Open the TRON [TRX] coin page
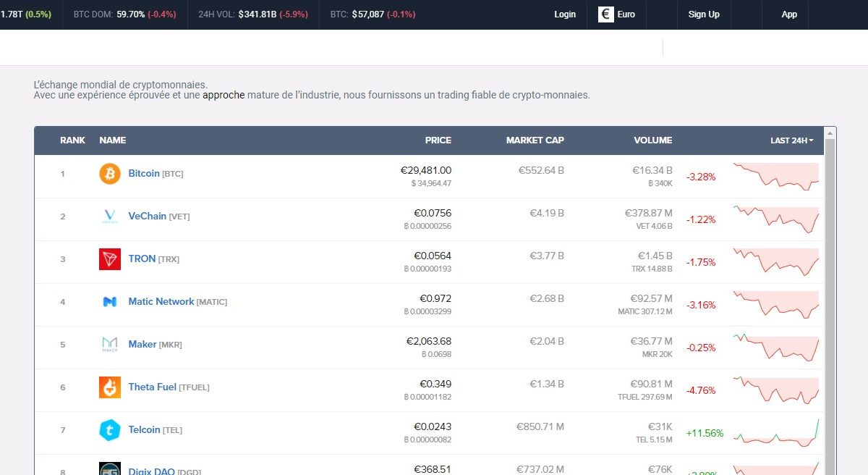The image size is (868, 475). point(153,259)
